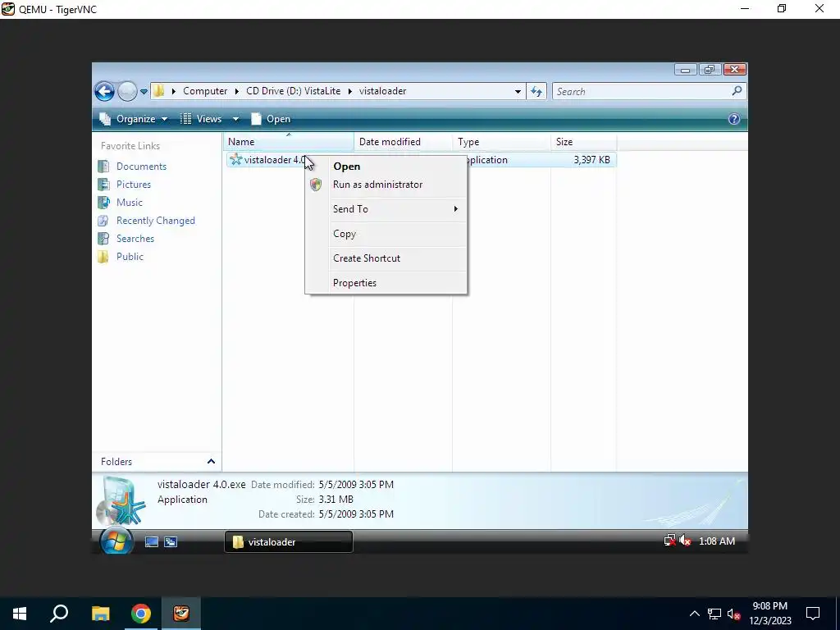The height and width of the screenshot is (630, 840).
Task: Choose Properties in the context menu
Action: coord(386,283)
